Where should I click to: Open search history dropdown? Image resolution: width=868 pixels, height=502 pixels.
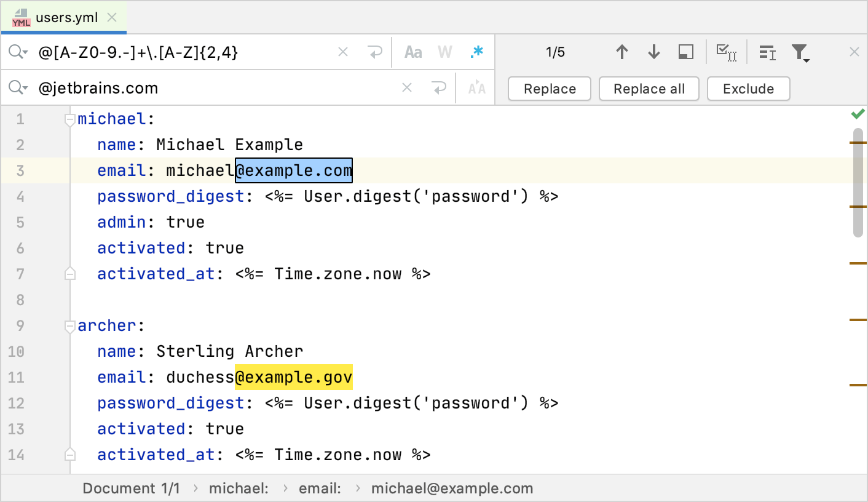coord(18,52)
